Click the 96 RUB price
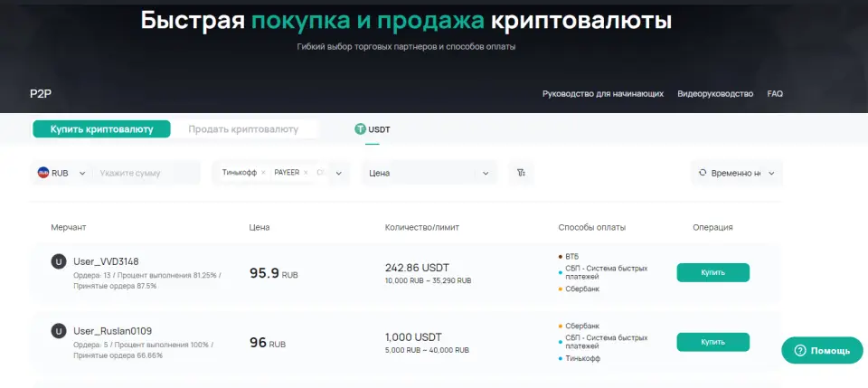 [268, 343]
